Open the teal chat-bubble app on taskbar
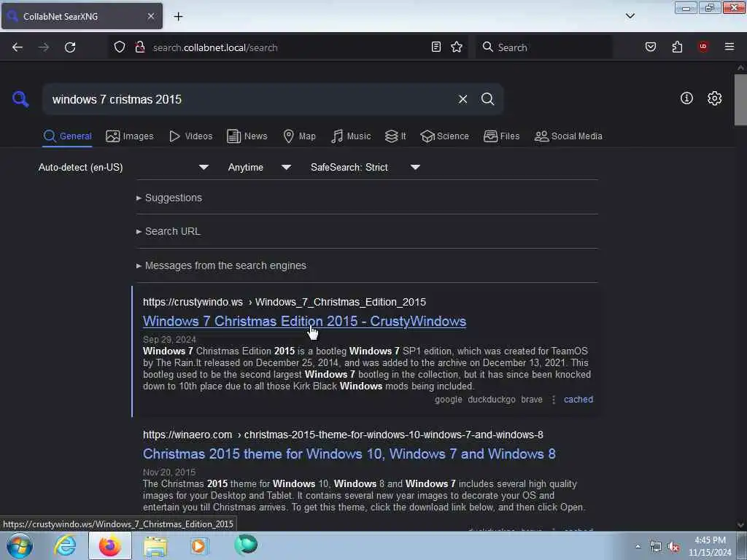Screen dimensions: 747x560 245,545
